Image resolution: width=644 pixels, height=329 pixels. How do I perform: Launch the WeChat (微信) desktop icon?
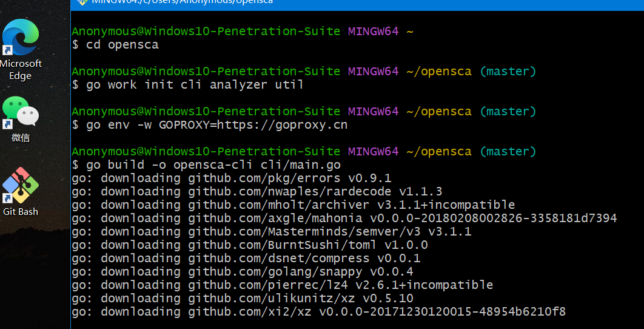coord(20,113)
